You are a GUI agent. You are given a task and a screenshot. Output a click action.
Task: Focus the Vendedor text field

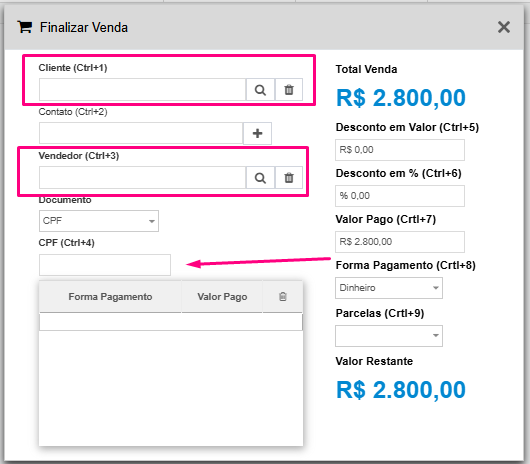[142, 178]
